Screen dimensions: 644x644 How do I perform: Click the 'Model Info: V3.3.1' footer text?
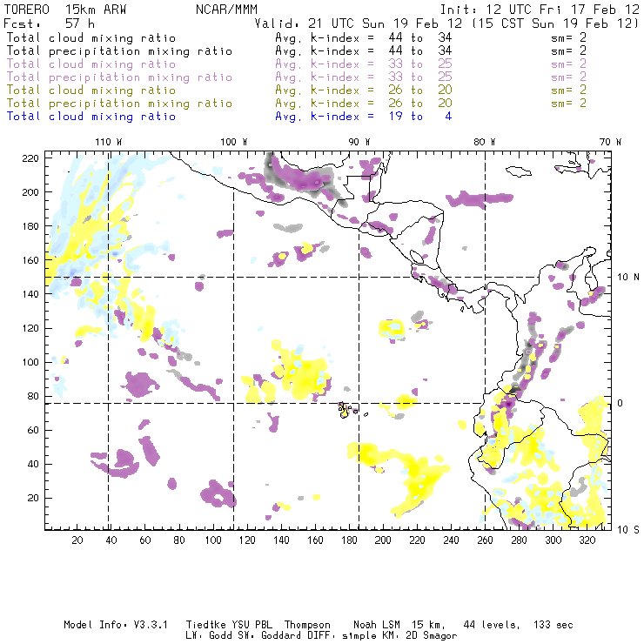[116, 625]
